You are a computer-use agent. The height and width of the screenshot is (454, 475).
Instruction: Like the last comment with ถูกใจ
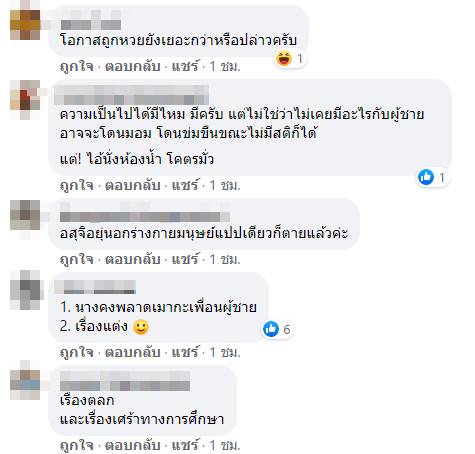point(77,445)
